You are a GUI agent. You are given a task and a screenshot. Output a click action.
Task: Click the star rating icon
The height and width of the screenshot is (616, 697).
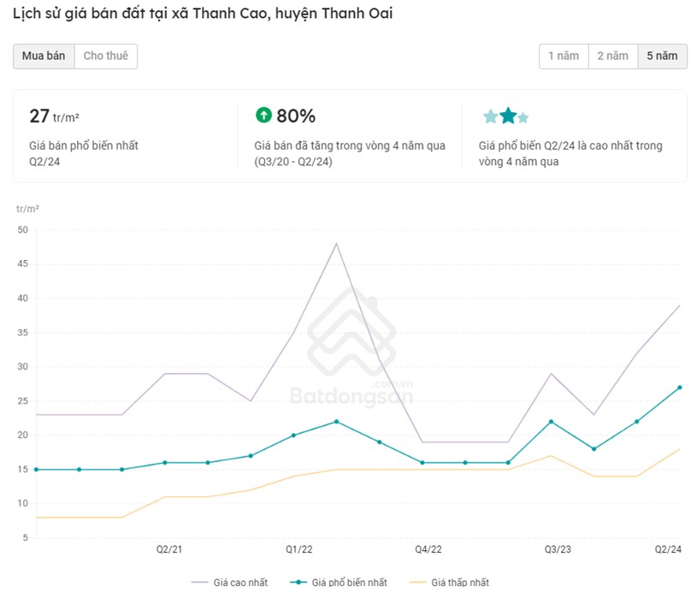coord(506,116)
